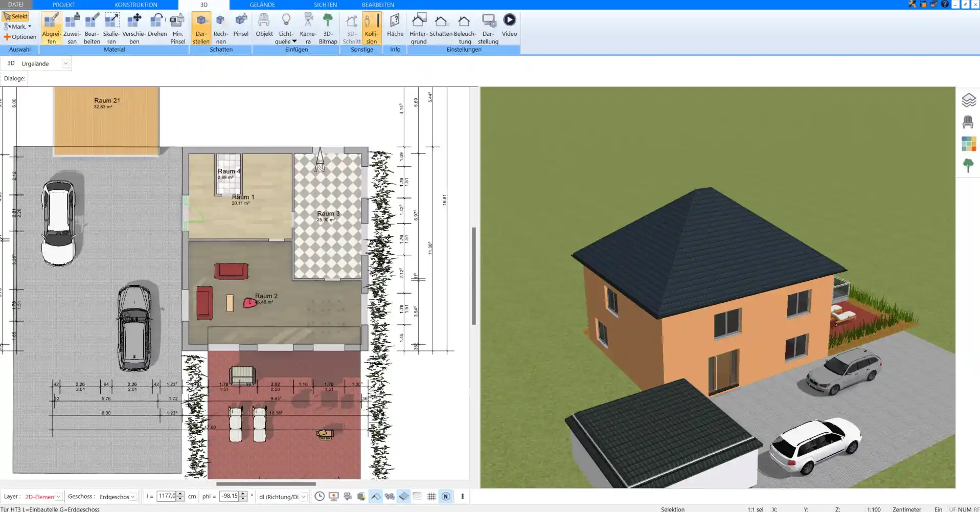Activate the Verschieben material move tool

pos(134,29)
